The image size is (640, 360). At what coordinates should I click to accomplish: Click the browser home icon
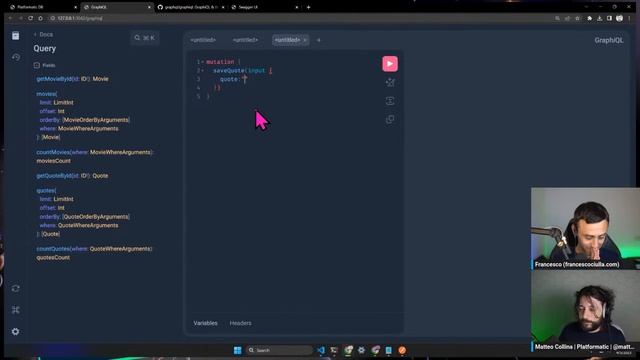click(x=40, y=18)
